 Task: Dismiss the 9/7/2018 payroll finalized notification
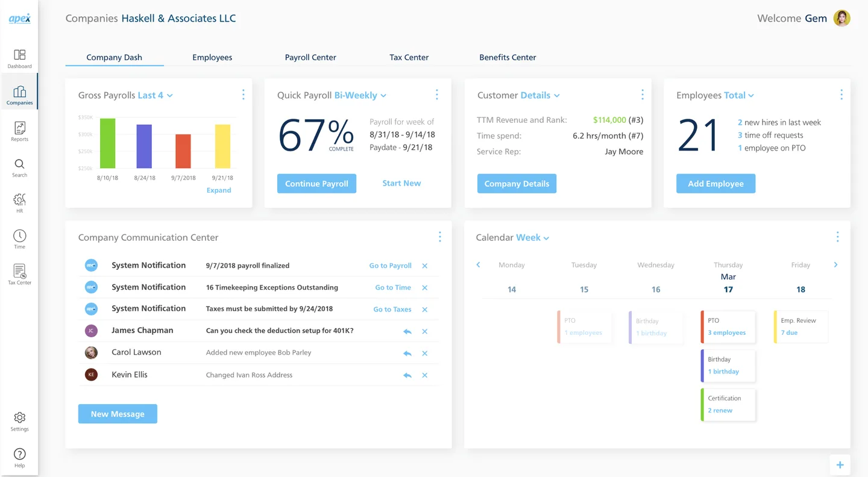(x=425, y=266)
